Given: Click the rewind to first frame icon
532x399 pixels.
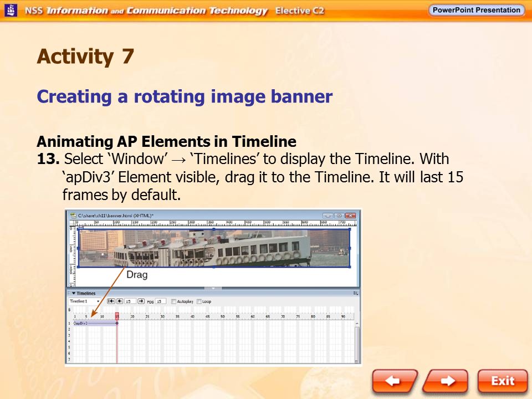Looking at the screenshot, I should click(111, 301).
